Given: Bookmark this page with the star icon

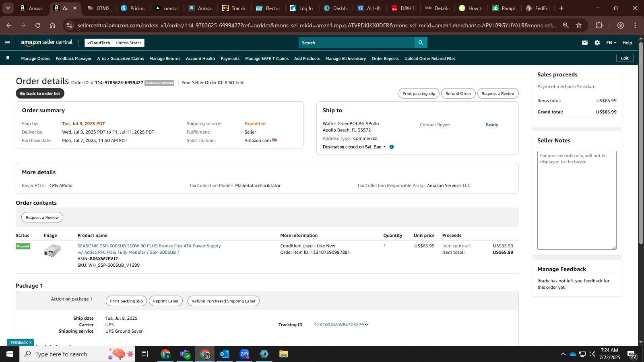Looking at the screenshot, I should 579,25.
